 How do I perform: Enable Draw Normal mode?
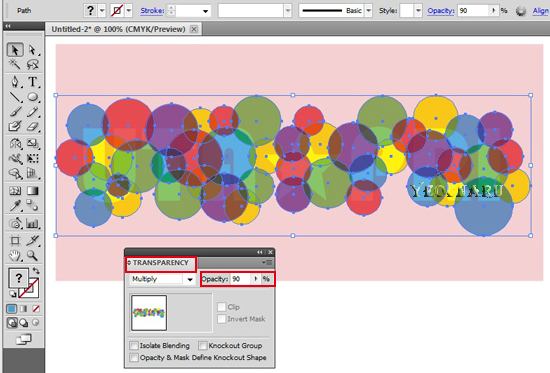tap(12, 322)
